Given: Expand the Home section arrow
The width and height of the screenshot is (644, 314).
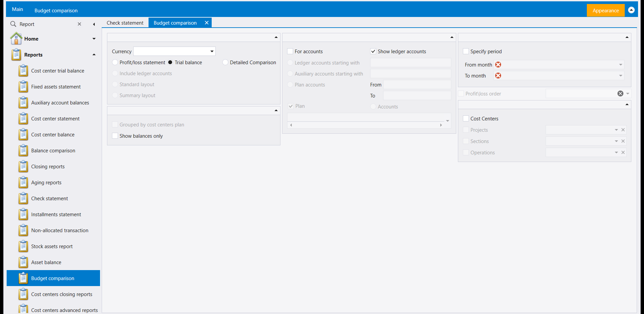Looking at the screenshot, I should click(x=94, y=39).
